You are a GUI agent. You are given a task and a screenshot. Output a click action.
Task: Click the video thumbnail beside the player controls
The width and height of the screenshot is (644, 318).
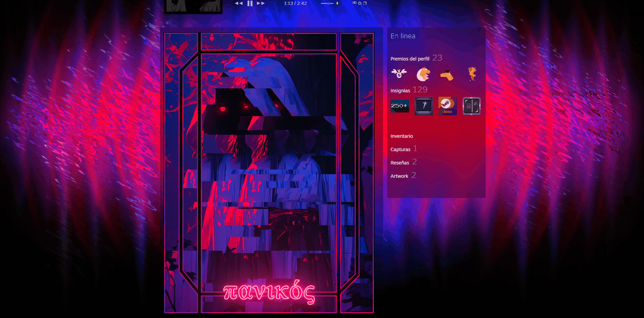194,6
